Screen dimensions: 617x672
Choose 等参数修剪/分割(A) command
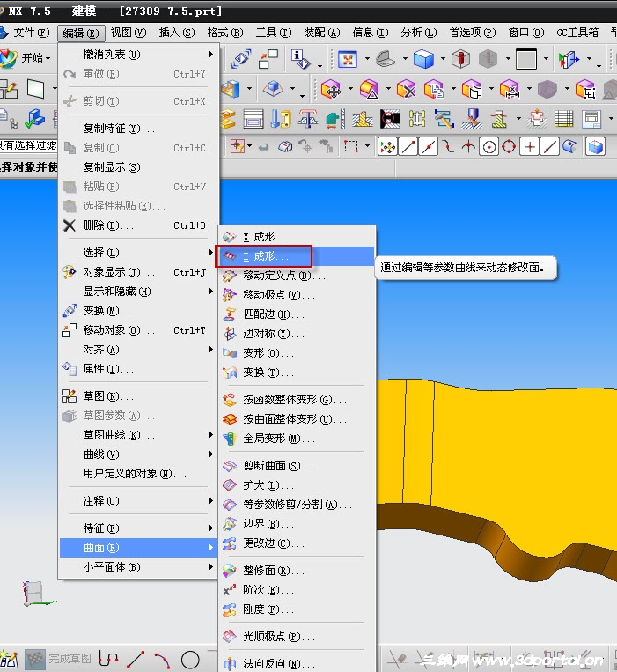coord(296,505)
